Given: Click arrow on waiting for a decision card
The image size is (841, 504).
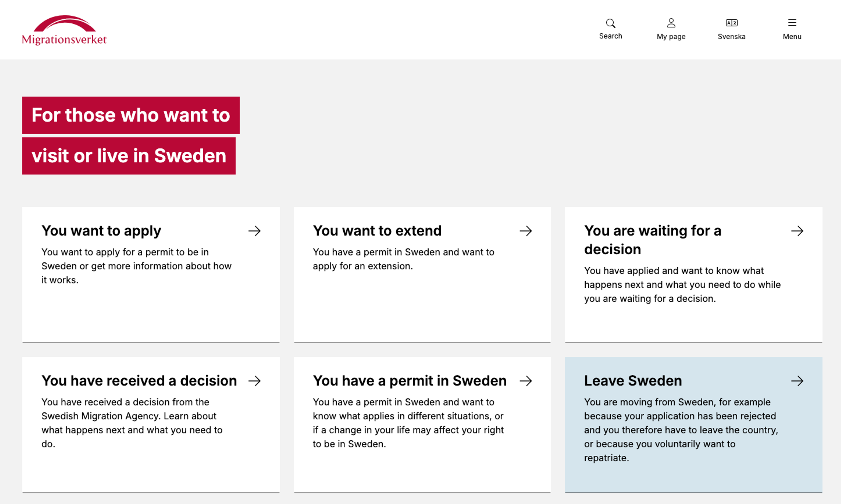Looking at the screenshot, I should click(x=797, y=231).
